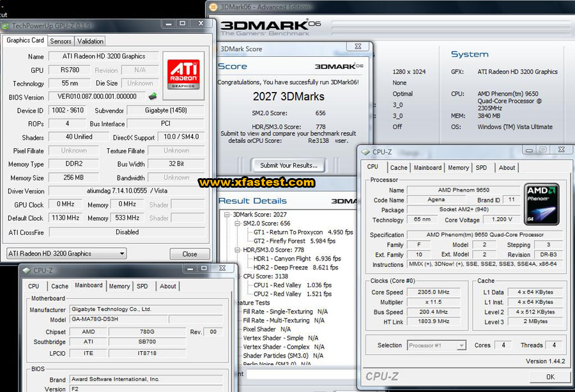Open About tab in CPU-Z Motherboard window
This screenshot has height=392, width=575.
pos(168,286)
